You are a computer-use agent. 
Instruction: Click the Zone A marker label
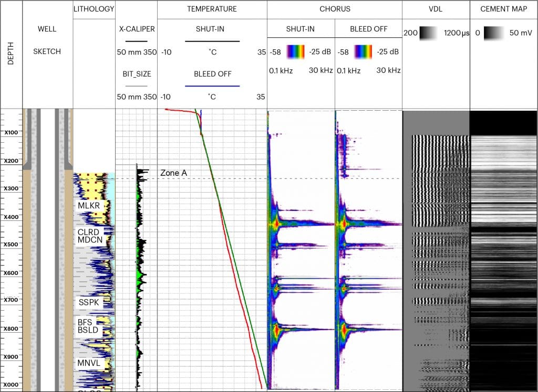coord(173,173)
